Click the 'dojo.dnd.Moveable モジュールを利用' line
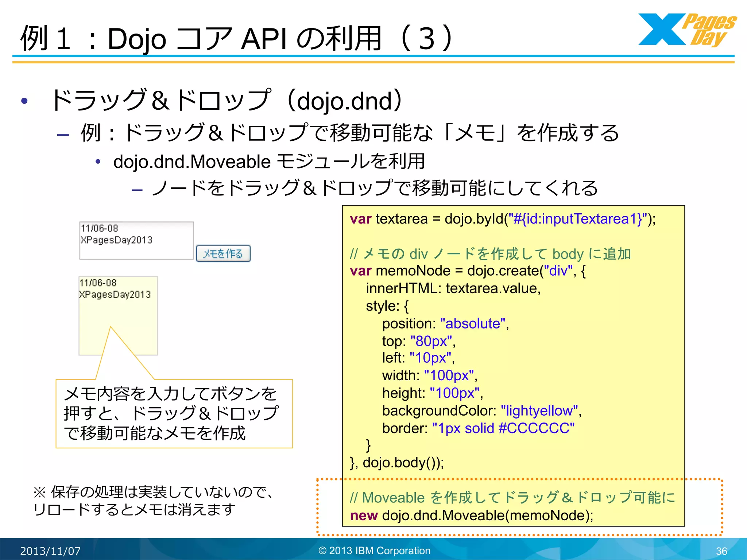747x560 pixels. [269, 161]
